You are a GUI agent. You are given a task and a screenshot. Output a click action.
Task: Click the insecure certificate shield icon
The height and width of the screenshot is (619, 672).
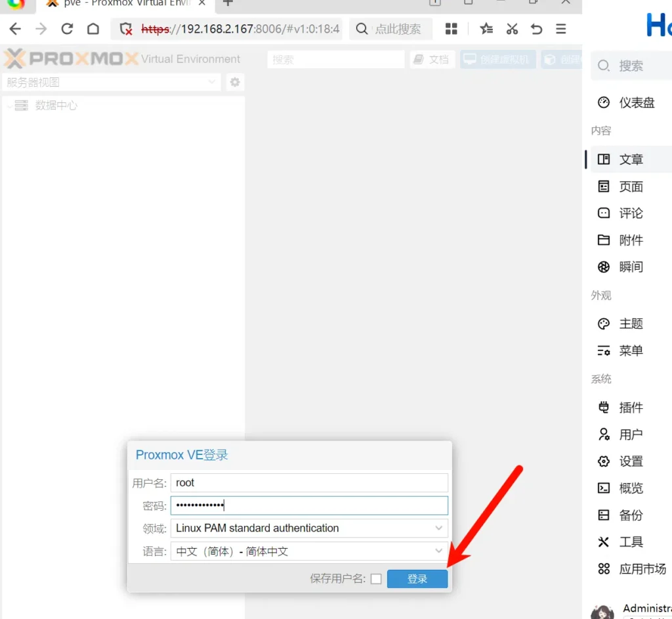[127, 29]
